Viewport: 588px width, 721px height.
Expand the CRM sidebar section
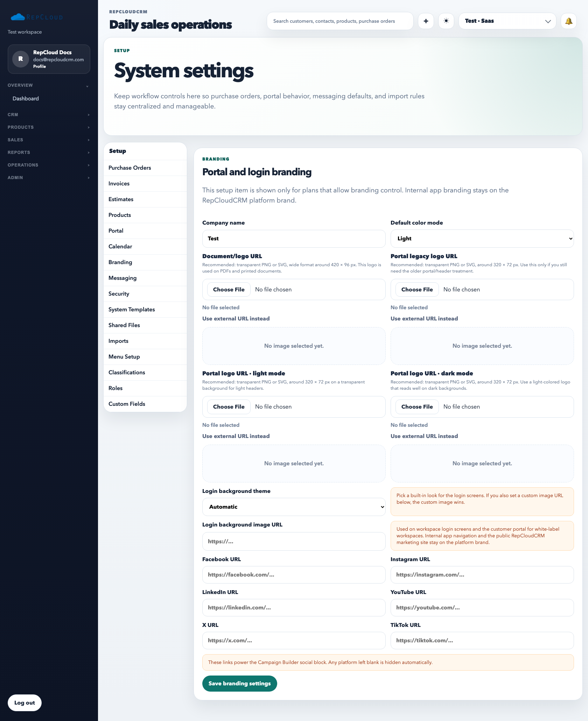point(49,115)
